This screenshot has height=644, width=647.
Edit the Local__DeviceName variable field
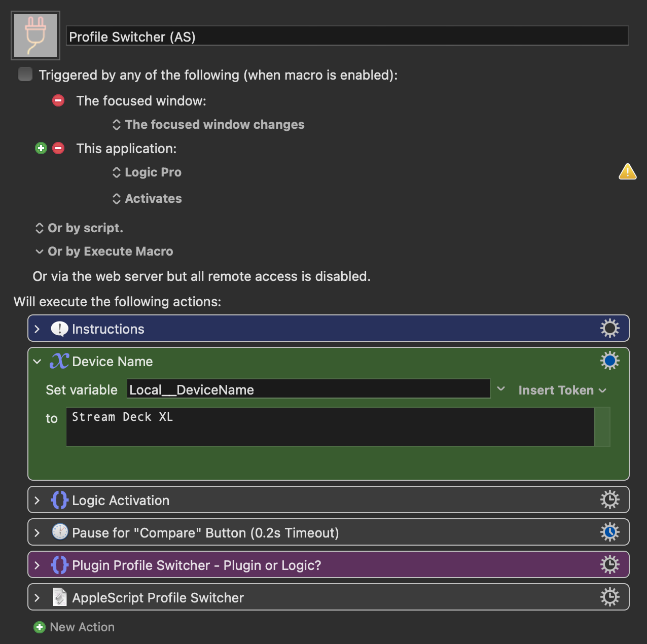pos(308,389)
